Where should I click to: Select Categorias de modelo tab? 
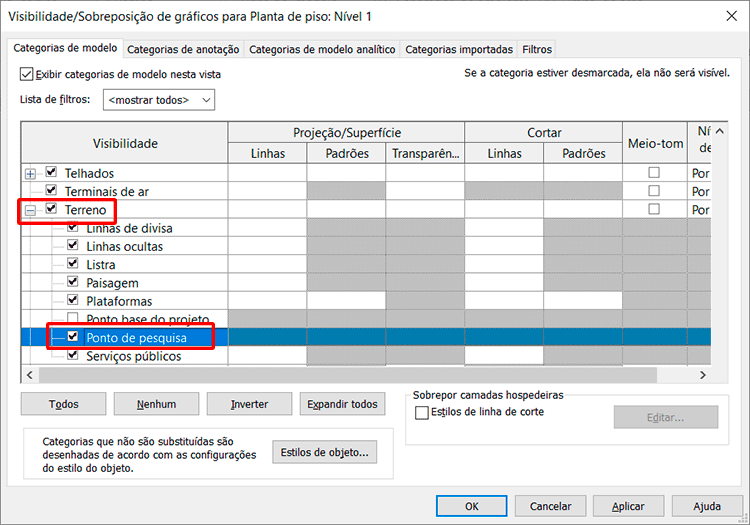coord(65,48)
